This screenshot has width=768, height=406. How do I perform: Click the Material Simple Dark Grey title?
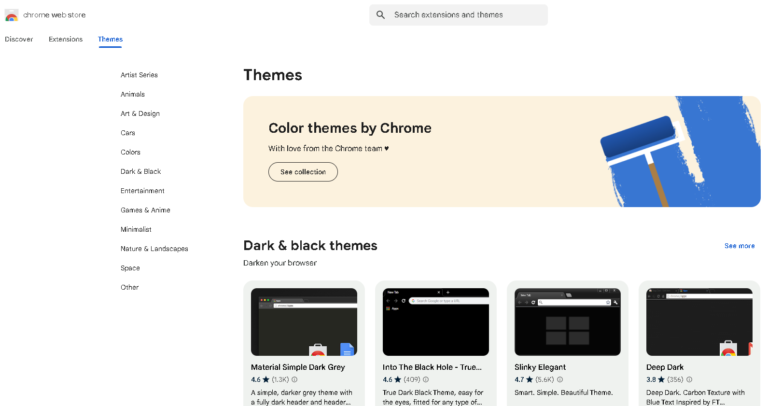click(298, 367)
